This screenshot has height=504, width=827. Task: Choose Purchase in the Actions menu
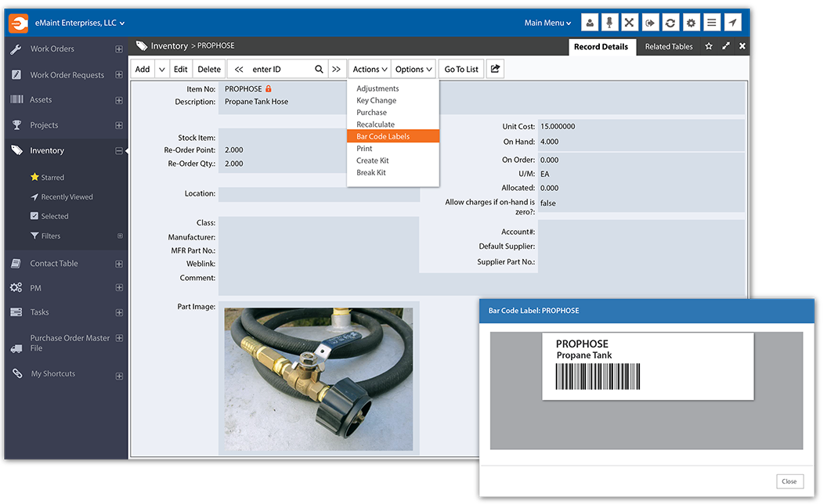coord(371,112)
